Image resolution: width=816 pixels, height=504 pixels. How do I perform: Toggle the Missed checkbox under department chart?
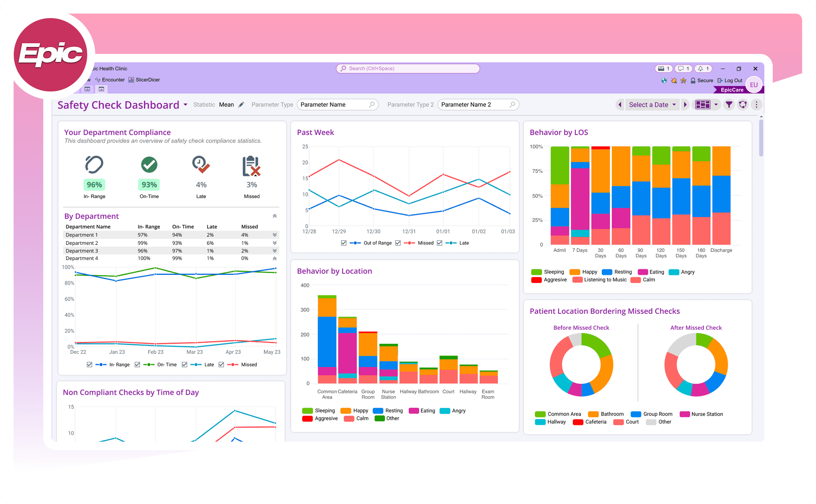(221, 365)
